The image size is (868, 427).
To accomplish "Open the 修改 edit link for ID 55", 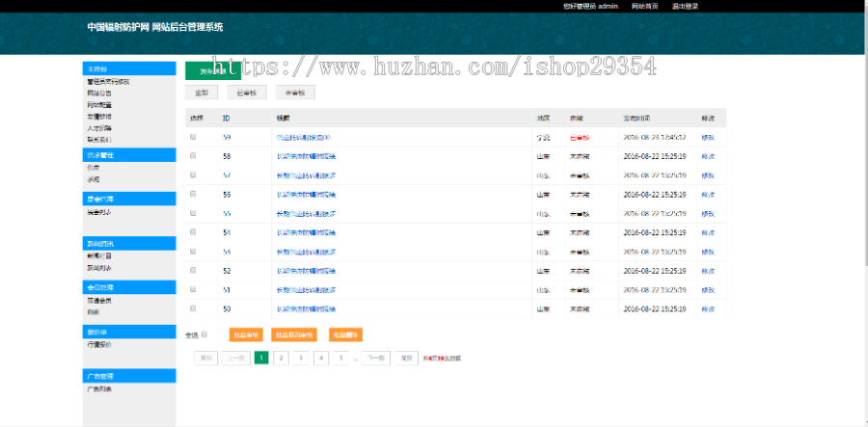I will [x=708, y=214].
